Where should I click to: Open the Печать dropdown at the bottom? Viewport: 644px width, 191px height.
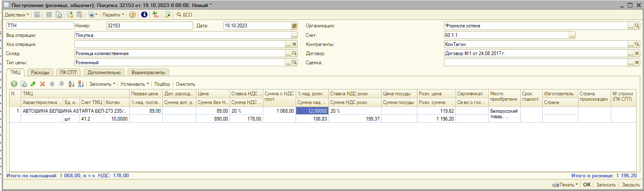[x=566, y=185]
